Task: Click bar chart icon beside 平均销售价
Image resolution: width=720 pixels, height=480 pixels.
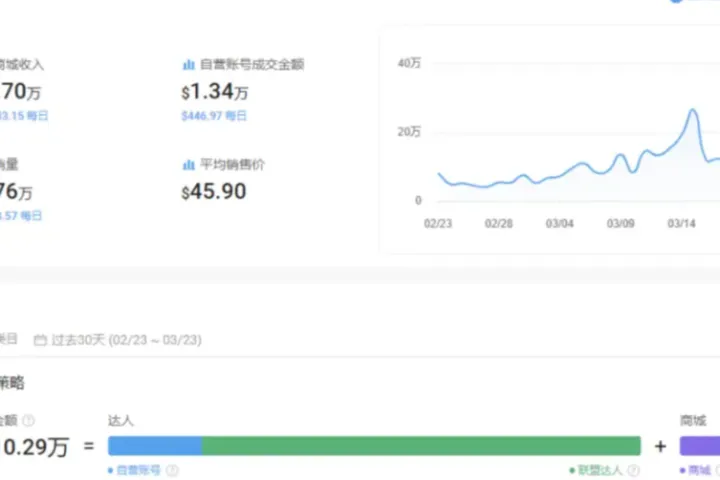Action: [x=188, y=164]
